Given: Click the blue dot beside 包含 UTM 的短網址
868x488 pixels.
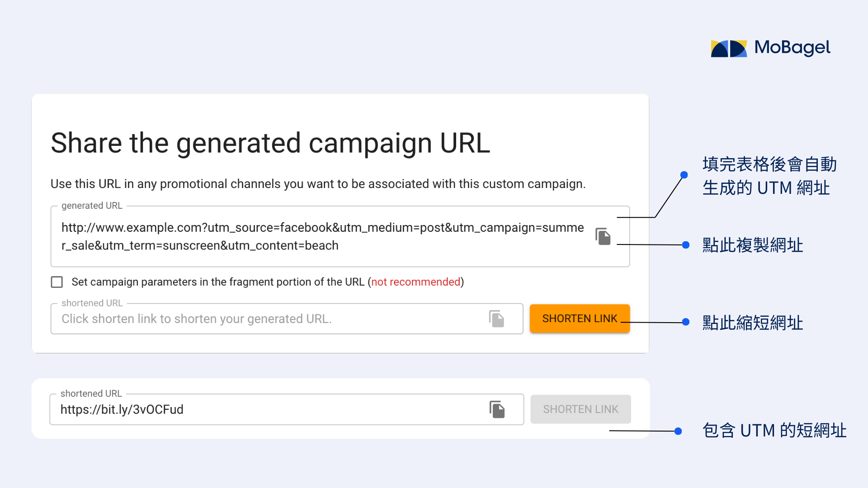Looking at the screenshot, I should point(678,431).
